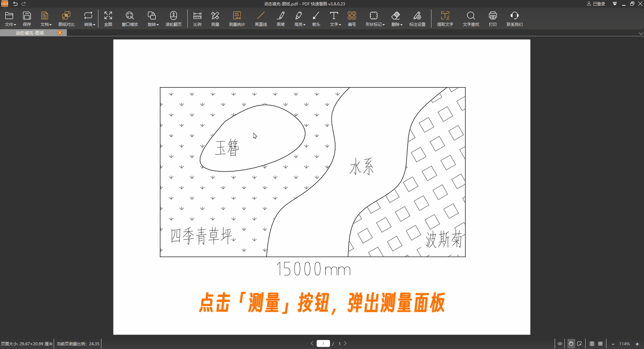Switch to the 动态填充-图纸 document tab
The height and width of the screenshot is (349, 644).
click(x=30, y=33)
